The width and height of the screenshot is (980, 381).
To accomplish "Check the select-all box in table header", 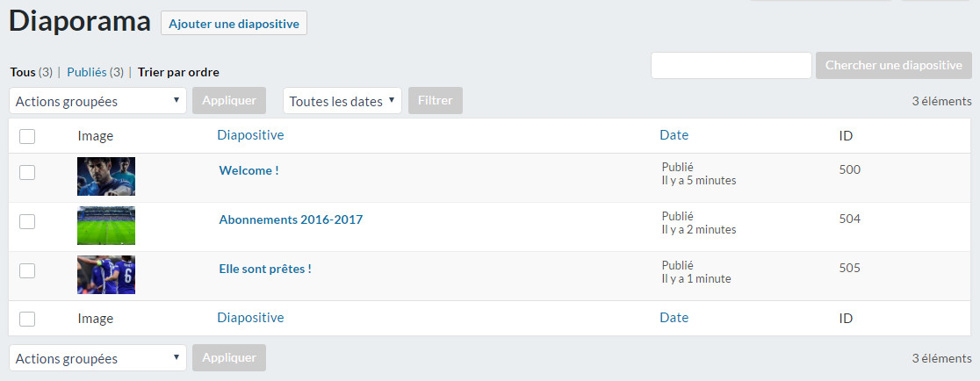I will (x=27, y=136).
